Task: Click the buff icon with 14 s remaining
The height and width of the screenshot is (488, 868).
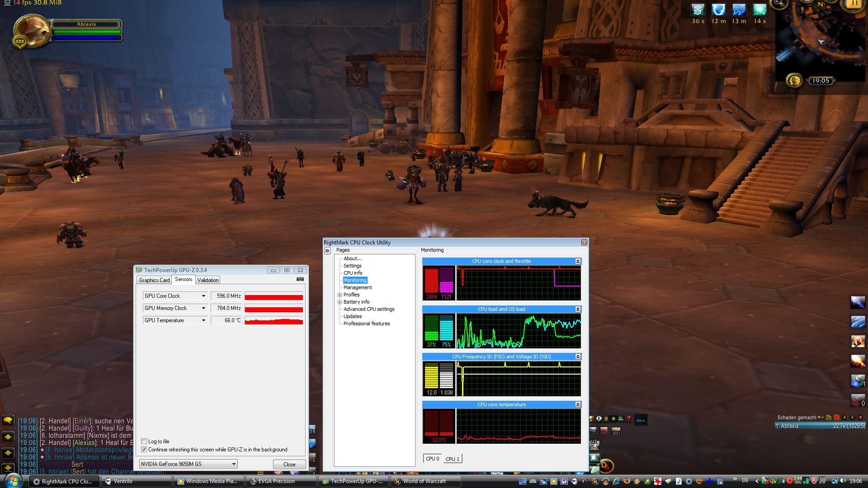Action: [759, 10]
